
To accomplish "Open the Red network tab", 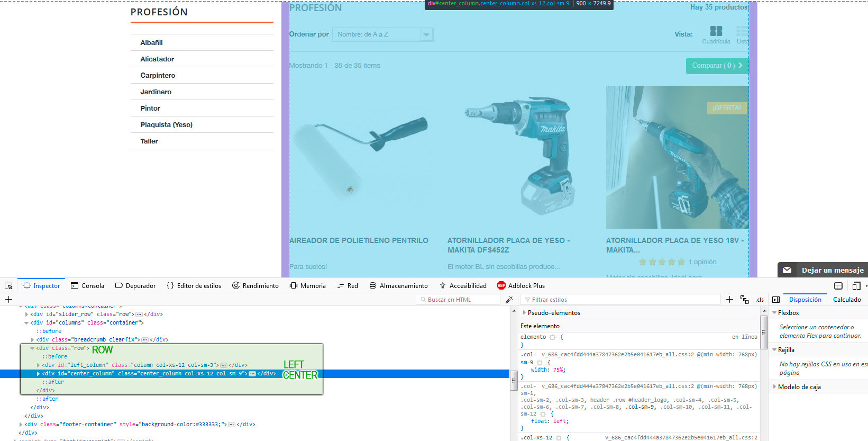I will click(348, 286).
